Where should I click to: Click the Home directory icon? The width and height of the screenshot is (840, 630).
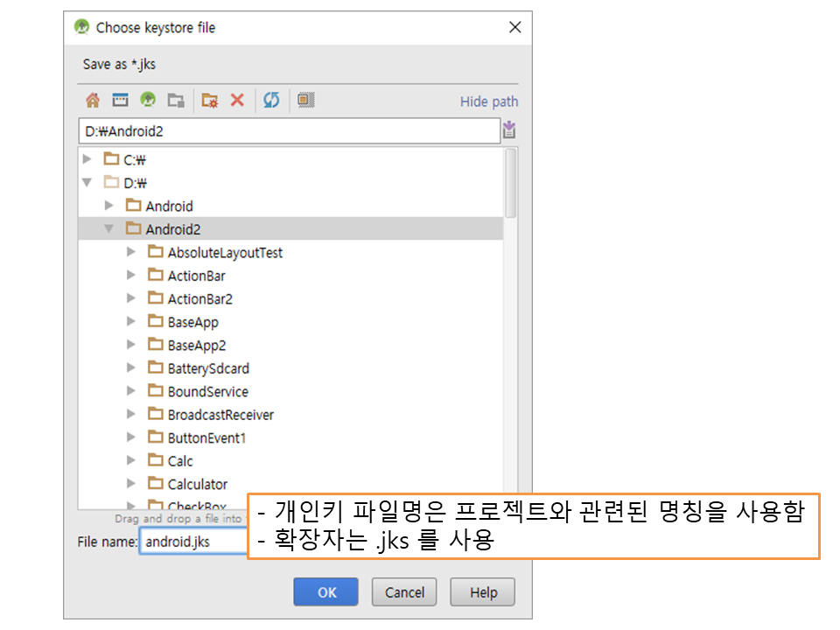92,101
